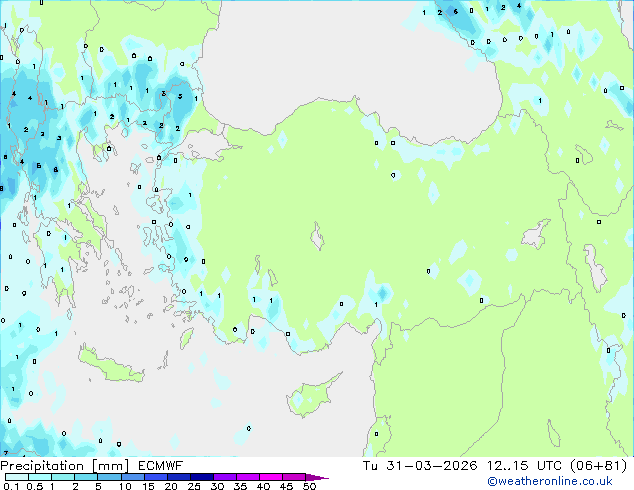Click the legend label '0.1'

[11, 486]
